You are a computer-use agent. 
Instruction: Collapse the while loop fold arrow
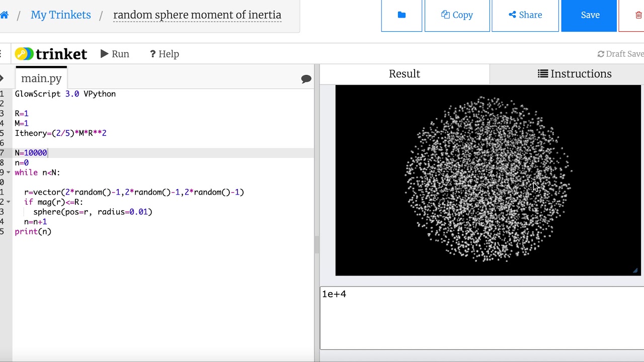click(x=9, y=172)
